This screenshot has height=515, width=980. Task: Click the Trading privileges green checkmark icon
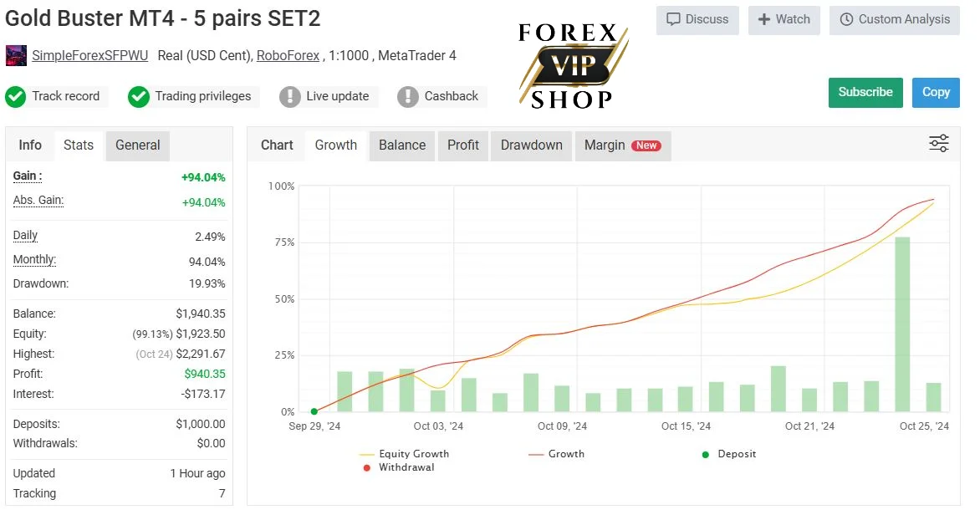(x=138, y=97)
